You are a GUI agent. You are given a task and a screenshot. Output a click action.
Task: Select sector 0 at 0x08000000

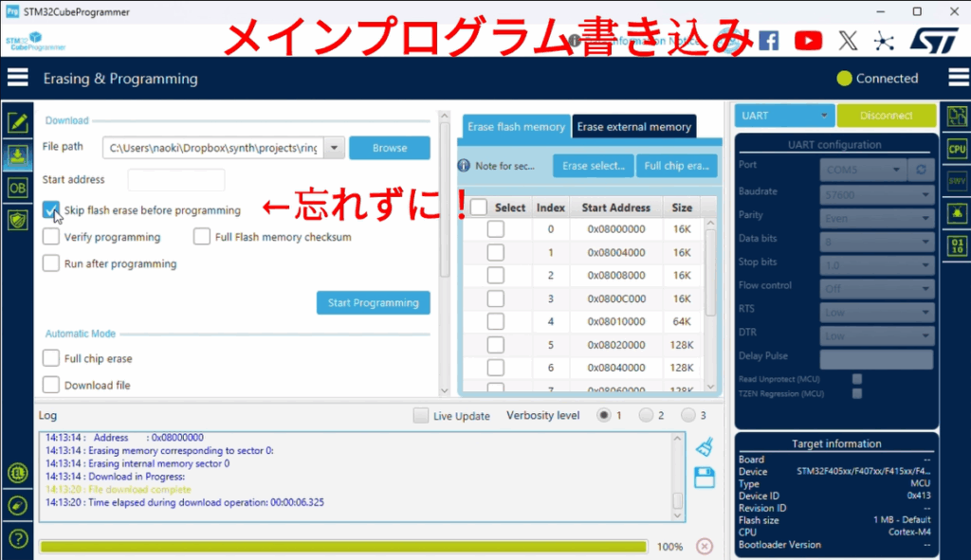click(x=495, y=229)
